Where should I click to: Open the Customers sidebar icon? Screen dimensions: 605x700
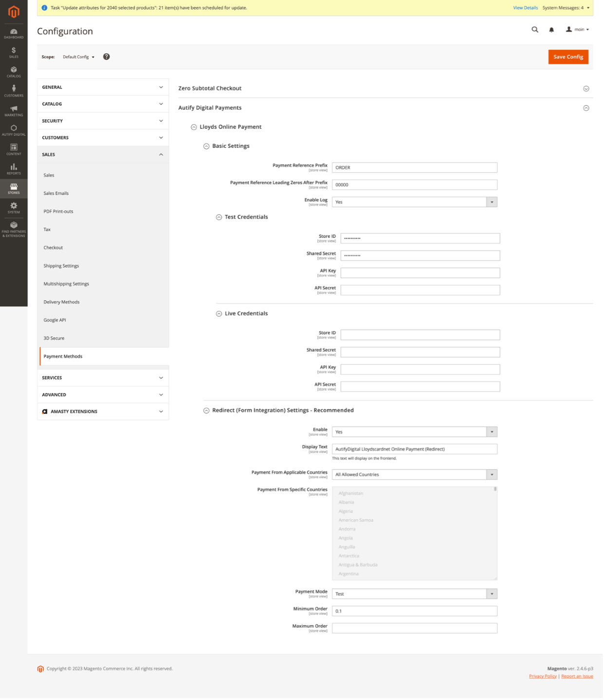coord(14,91)
